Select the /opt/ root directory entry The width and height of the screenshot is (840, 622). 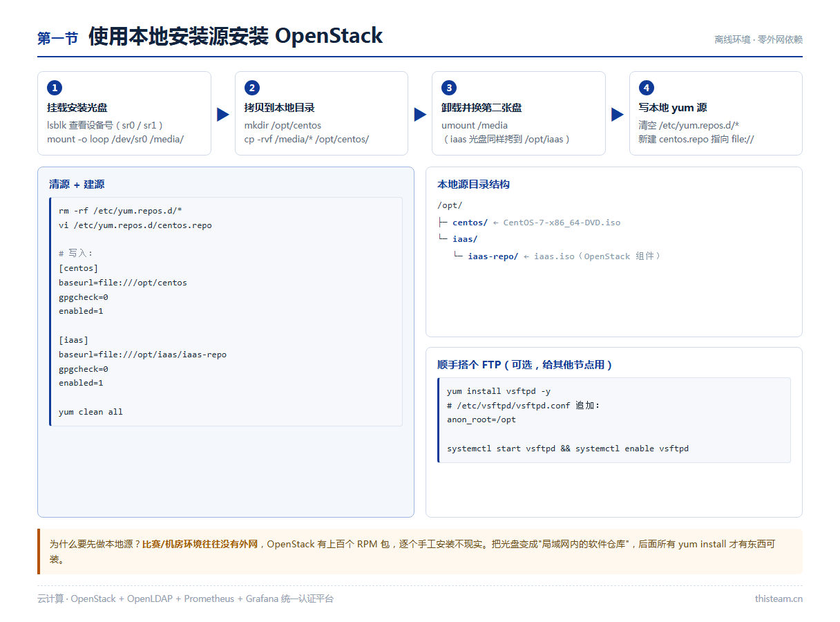pos(450,205)
